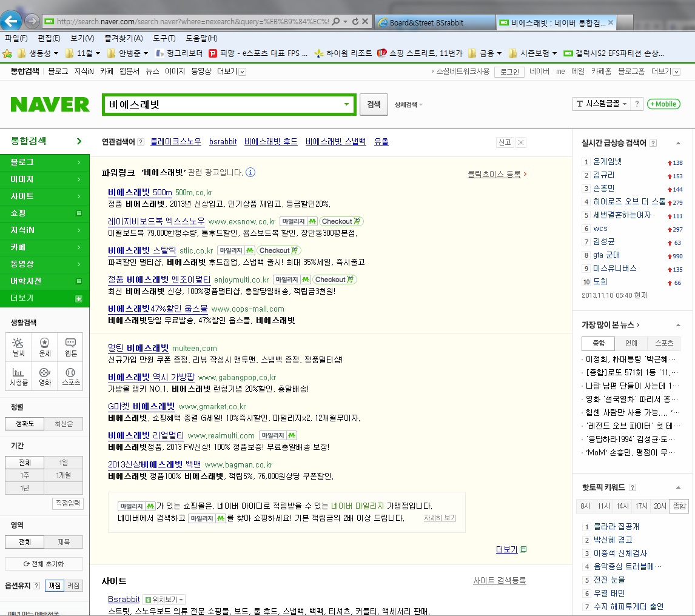Select period 1년

(25, 488)
